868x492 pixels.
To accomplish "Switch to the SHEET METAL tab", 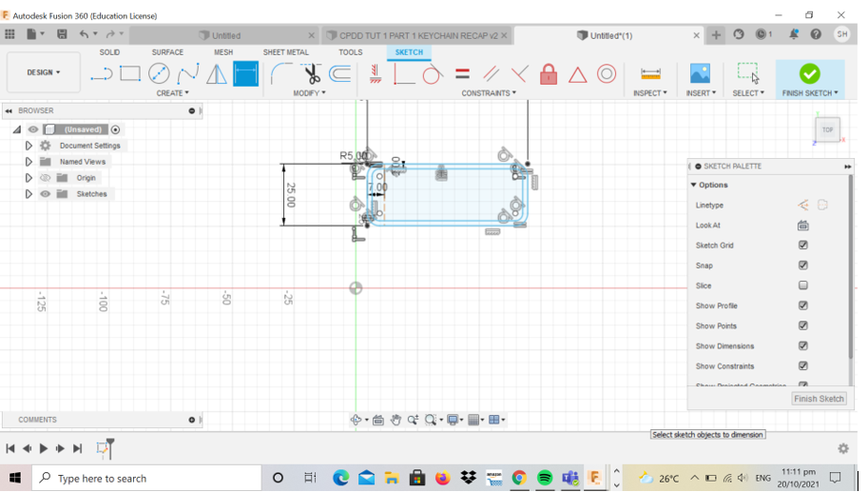I will tap(285, 52).
